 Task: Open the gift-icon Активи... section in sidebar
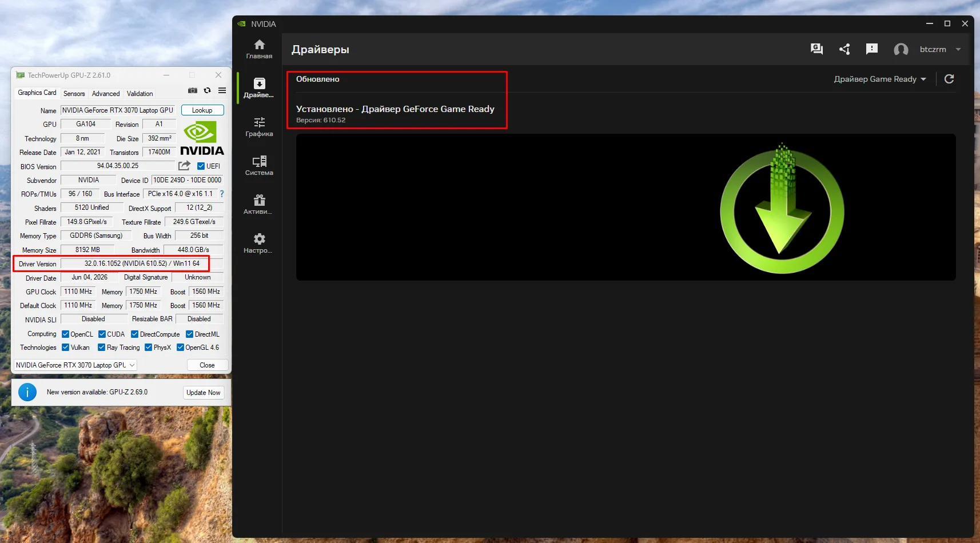pyautogui.click(x=259, y=205)
